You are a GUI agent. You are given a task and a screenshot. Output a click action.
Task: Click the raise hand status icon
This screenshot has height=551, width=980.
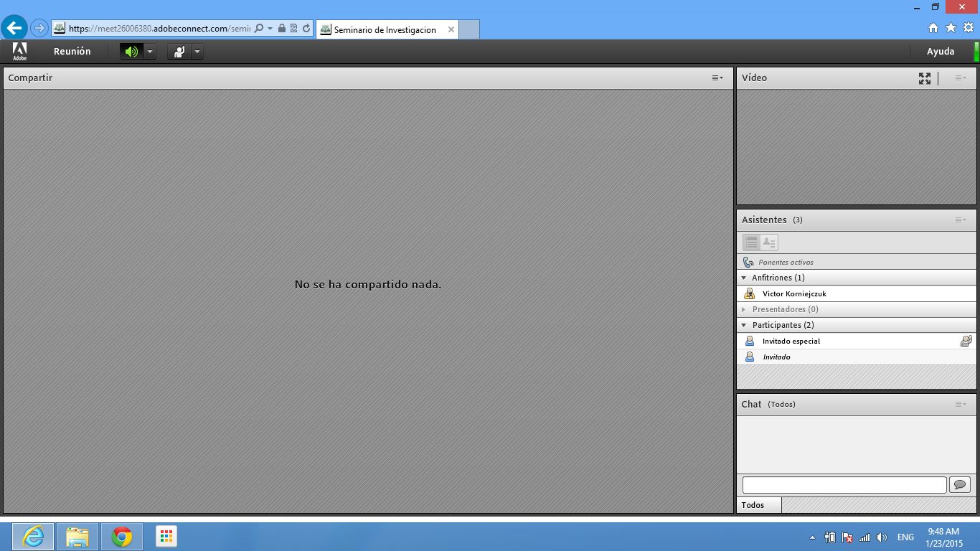click(x=179, y=52)
